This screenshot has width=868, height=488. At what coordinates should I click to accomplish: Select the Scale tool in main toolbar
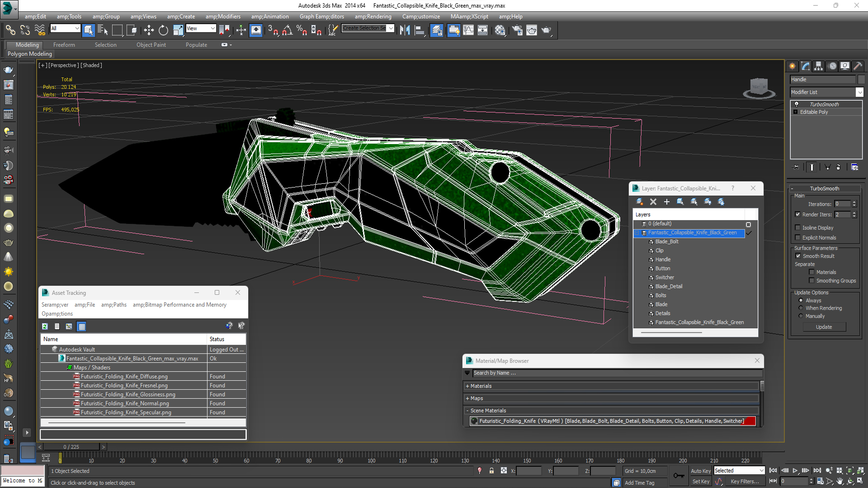click(x=178, y=30)
